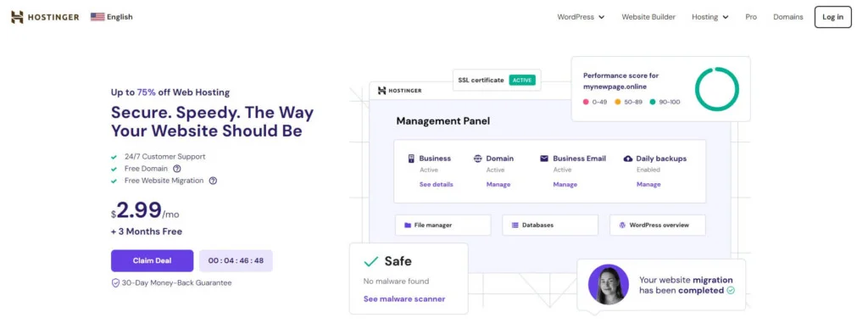Open the WordPress overview button
Viewport: 868px width, 329px height.
(x=658, y=226)
